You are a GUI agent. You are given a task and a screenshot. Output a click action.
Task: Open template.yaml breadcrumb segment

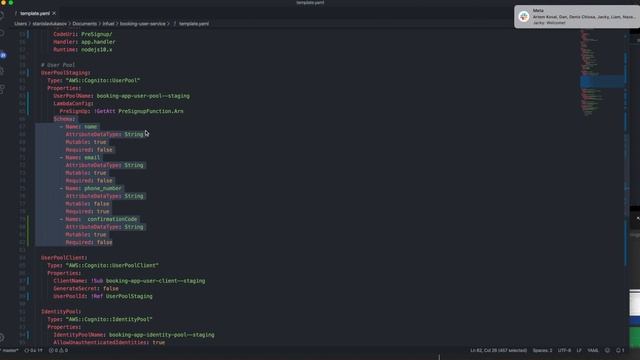(x=194, y=24)
